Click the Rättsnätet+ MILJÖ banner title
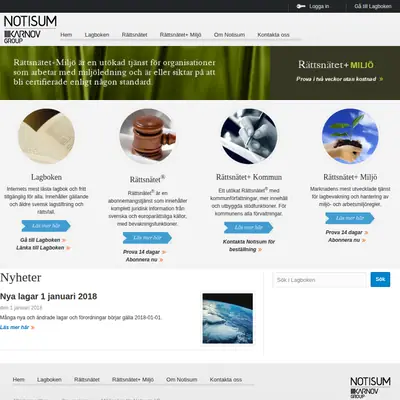Viewport: 400px width, 400px height. click(x=336, y=65)
